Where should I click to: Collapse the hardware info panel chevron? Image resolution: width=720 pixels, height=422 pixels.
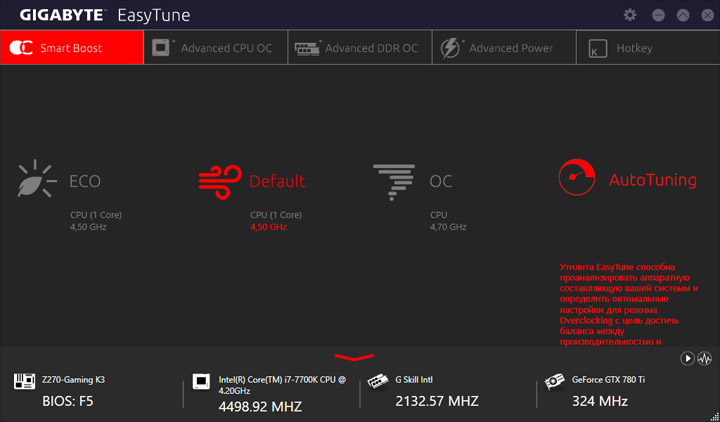(354, 357)
